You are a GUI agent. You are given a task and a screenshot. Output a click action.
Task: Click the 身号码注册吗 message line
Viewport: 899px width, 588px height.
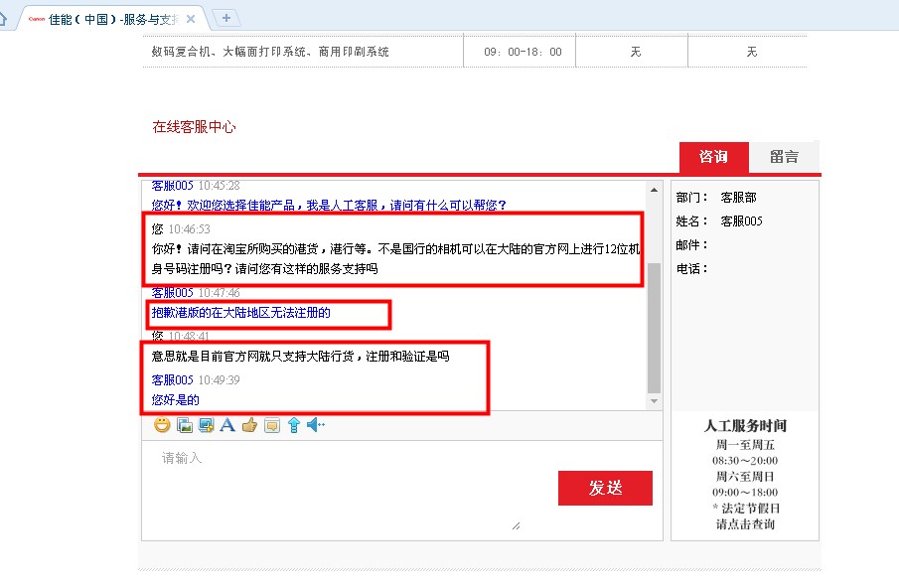click(x=264, y=269)
